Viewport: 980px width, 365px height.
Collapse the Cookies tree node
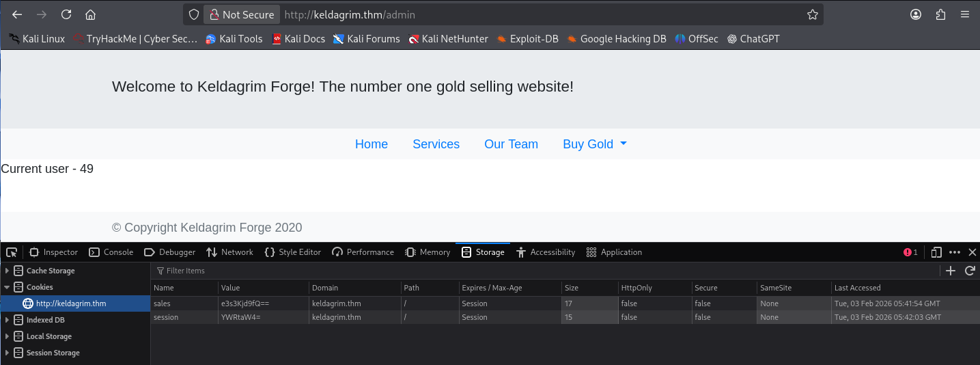tap(8, 287)
